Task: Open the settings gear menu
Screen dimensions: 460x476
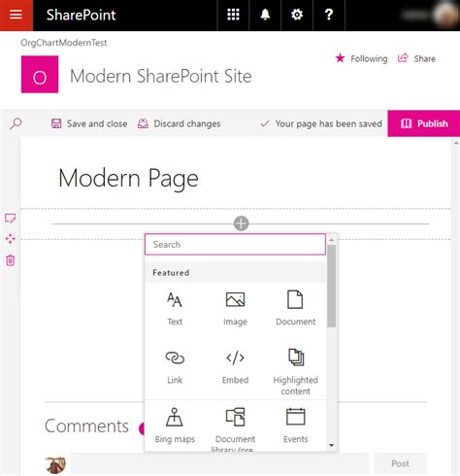Action: point(297,15)
